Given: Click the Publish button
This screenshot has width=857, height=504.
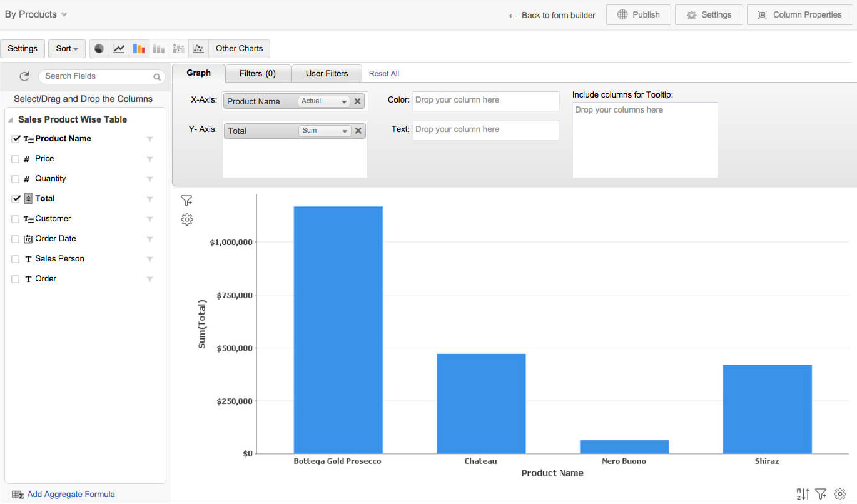Looking at the screenshot, I should click(639, 14).
